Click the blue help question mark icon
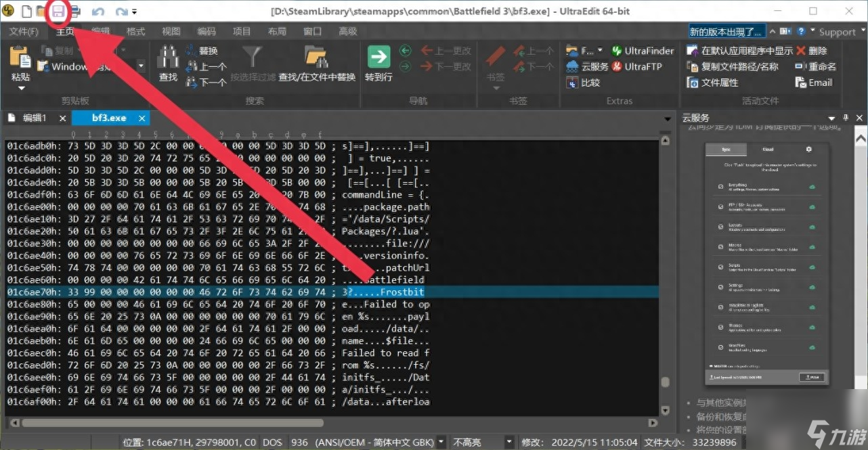This screenshot has height=450, width=868. tap(802, 31)
